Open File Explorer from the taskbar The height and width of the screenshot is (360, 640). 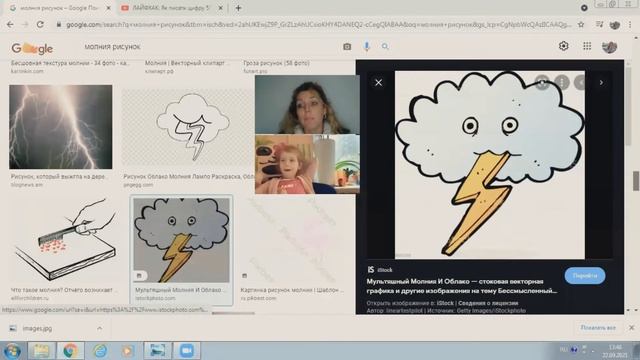(41, 351)
